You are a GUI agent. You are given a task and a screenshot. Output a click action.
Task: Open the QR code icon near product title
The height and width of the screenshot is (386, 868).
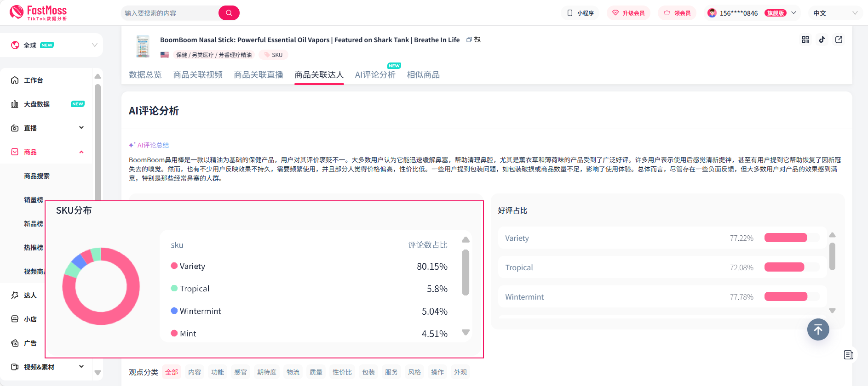(x=805, y=40)
